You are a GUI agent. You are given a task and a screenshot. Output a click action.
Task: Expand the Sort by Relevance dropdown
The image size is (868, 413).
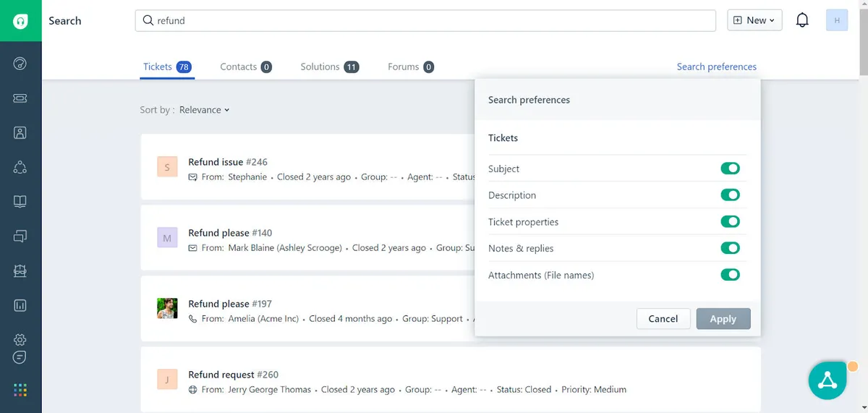204,110
